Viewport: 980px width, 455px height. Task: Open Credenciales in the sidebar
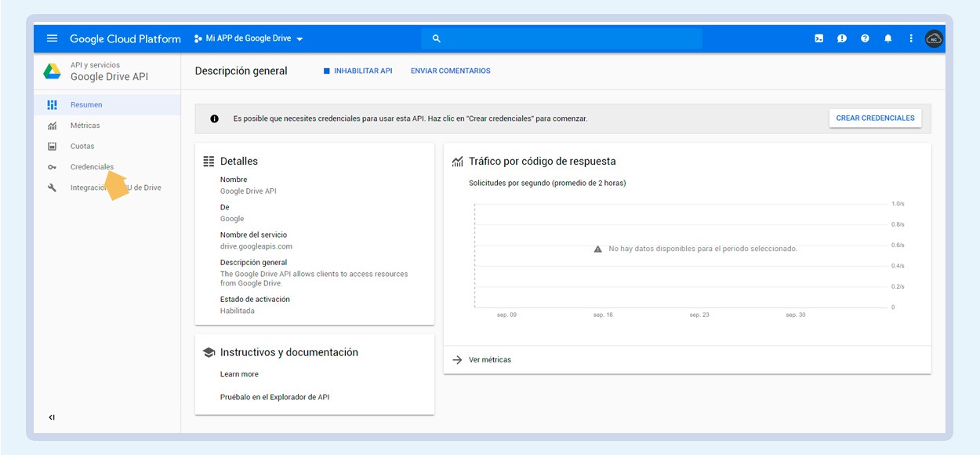107,167
